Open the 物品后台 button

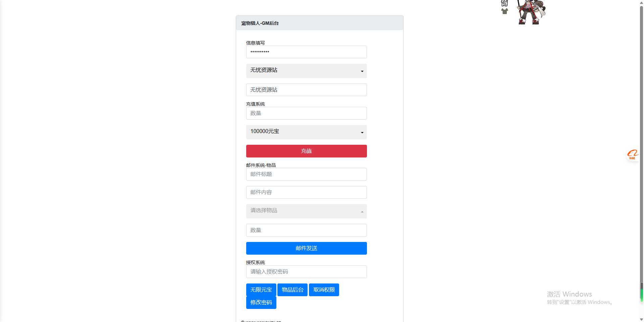coord(292,290)
